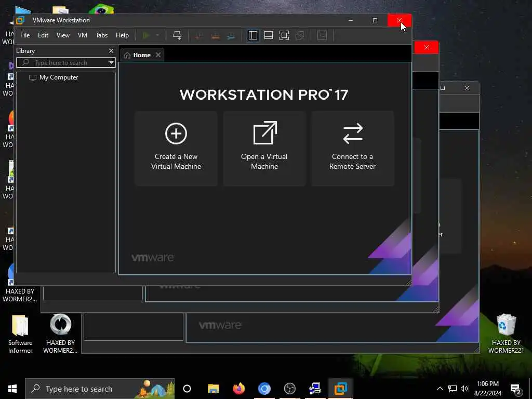The image size is (532, 399).
Task: Toggle the thumbnail bar view icon
Action: [269, 35]
